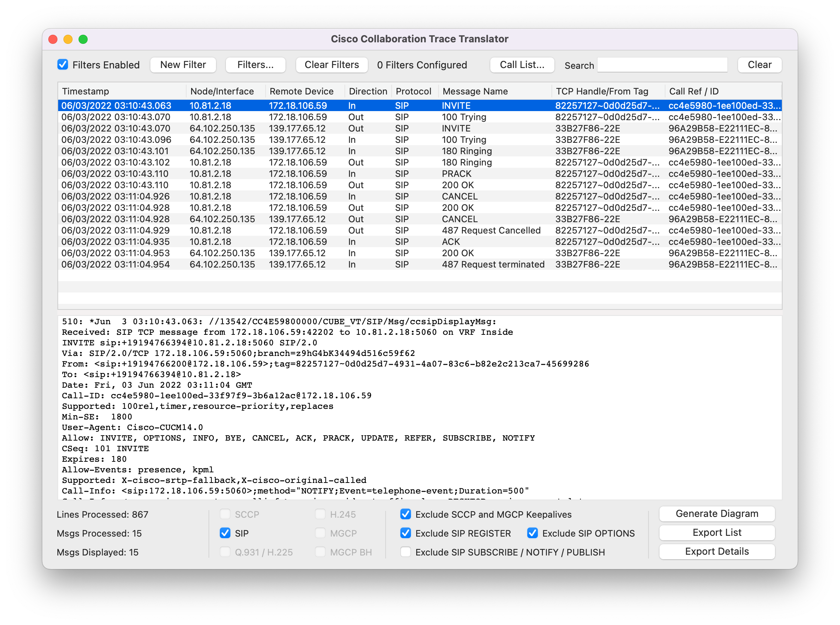Select the CANCEL row from 64.102.250.135

pos(420,219)
